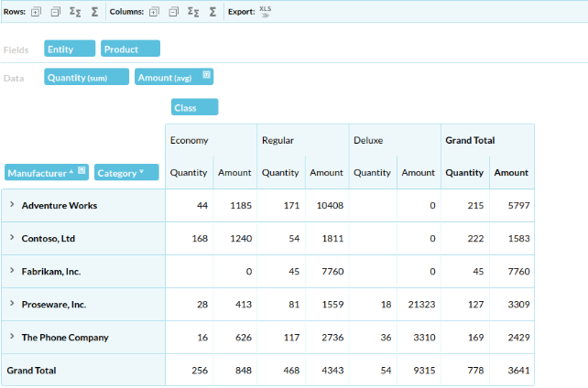Screen dimensions: 588x388
Task: Select the Product field chip
Action: tap(130, 48)
